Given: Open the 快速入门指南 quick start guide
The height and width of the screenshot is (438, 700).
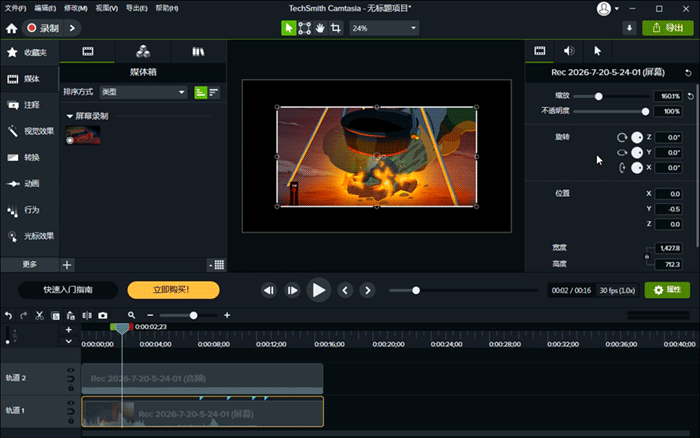Looking at the screenshot, I should tap(68, 290).
